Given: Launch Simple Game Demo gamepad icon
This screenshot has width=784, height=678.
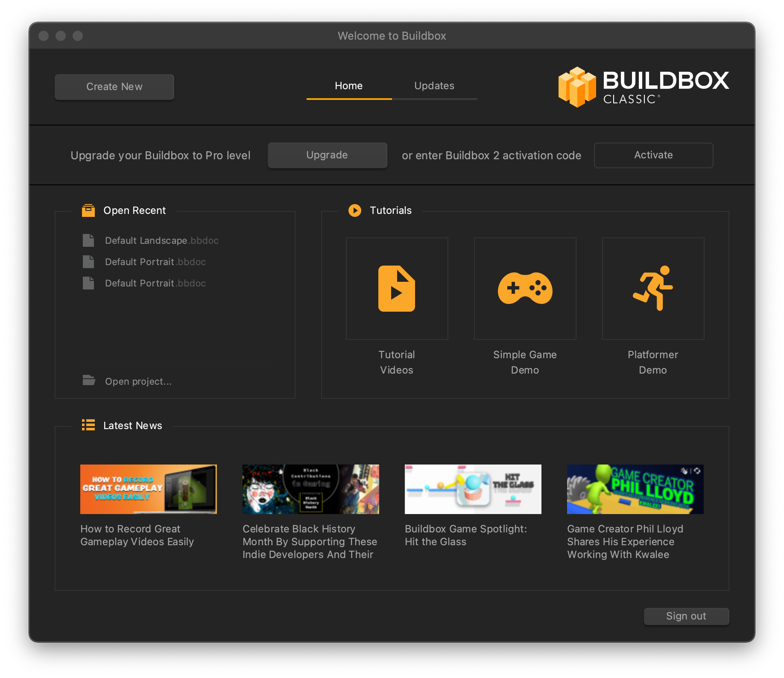Looking at the screenshot, I should (525, 289).
